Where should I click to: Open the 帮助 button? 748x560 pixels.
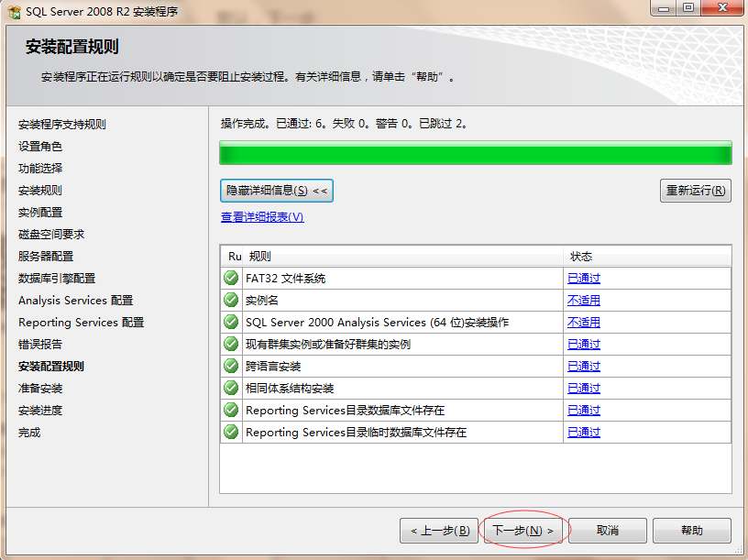[692, 531]
